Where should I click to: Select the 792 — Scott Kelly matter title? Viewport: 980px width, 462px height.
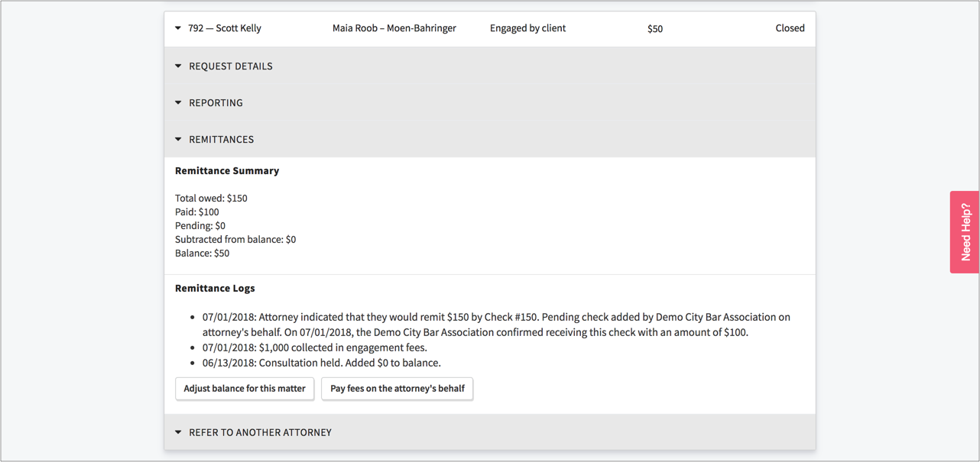[x=225, y=28]
